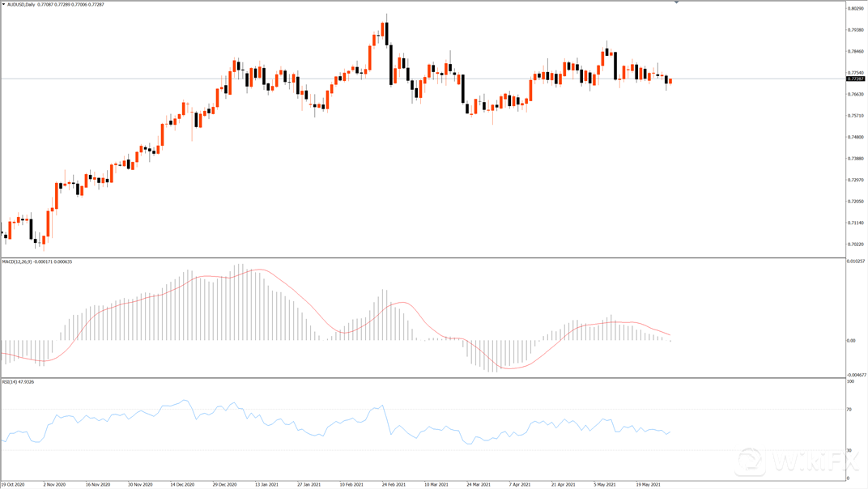The height and width of the screenshot is (489, 868).
Task: Click the RSI(14) indicator label
Action: click(10, 381)
